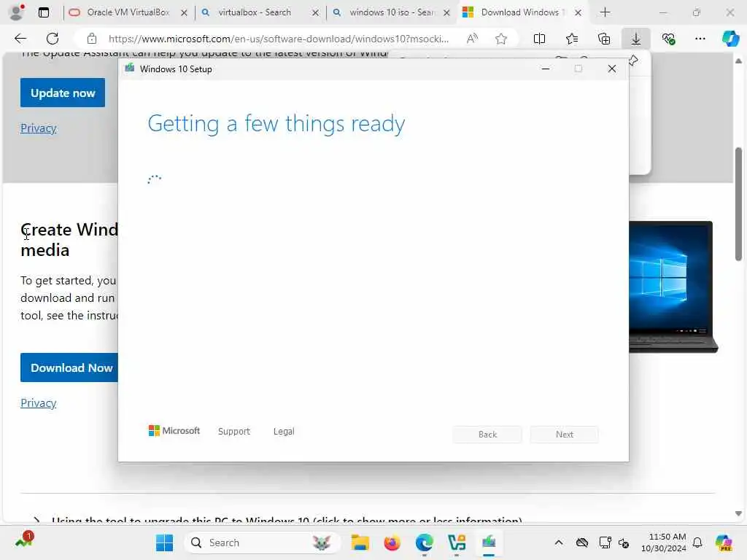Open Legal link in Windows 10 Setup
The height and width of the screenshot is (560, 747).
(284, 432)
